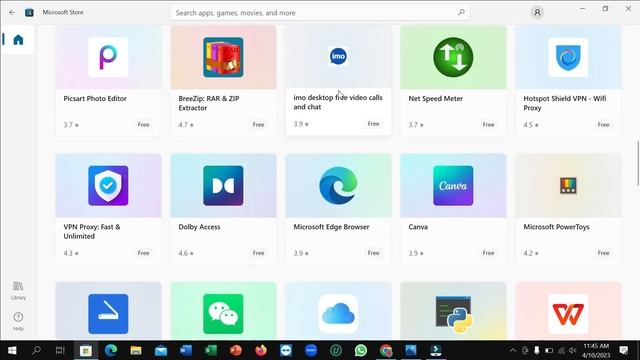Focus the Search apps, games, movies field

(320, 13)
